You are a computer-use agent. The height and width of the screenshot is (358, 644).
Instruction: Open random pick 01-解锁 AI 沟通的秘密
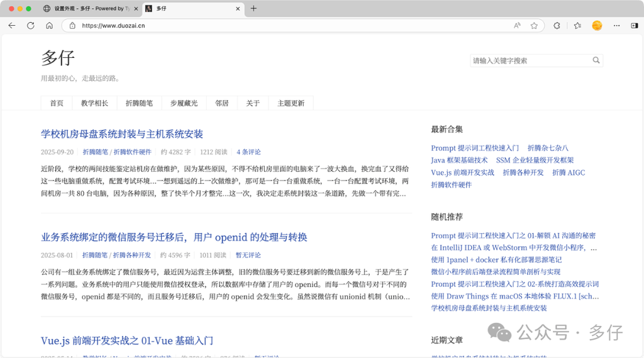click(513, 235)
